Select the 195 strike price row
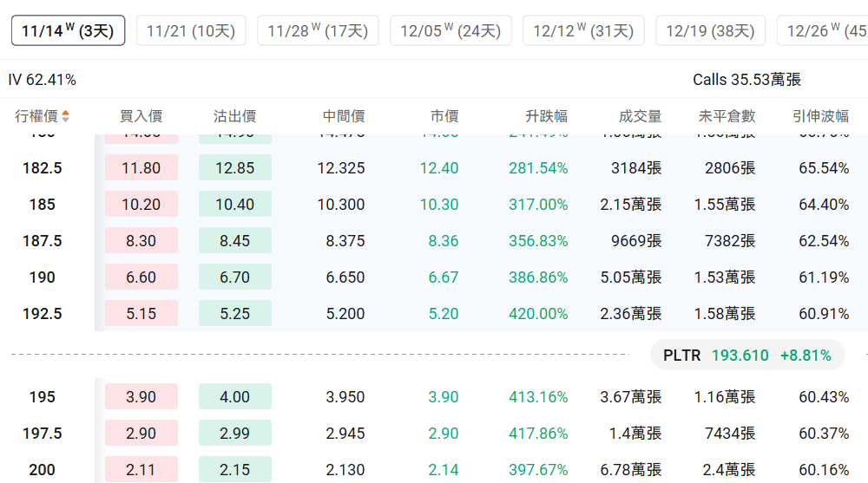868x483 pixels. (x=42, y=397)
